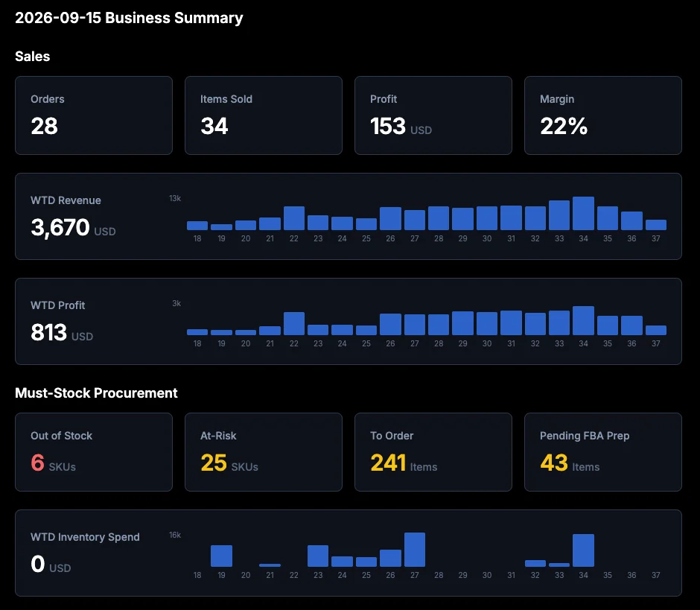Select week 37 bar in WTD Revenue chart

(656, 225)
